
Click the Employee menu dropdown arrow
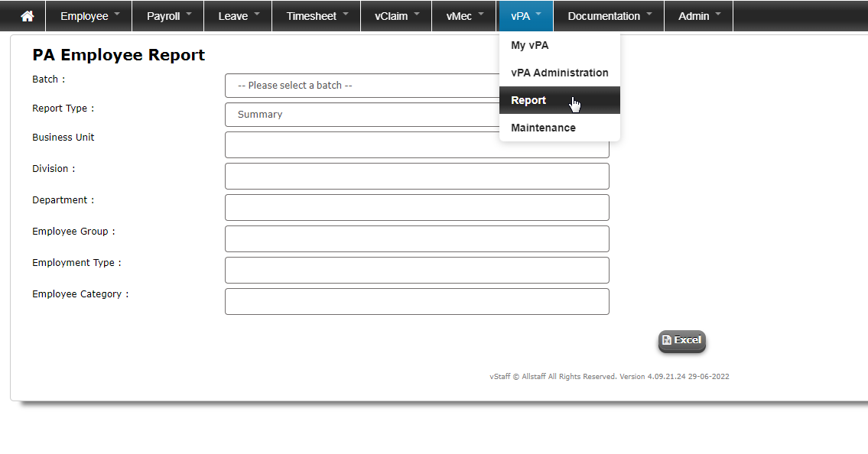coord(117,14)
